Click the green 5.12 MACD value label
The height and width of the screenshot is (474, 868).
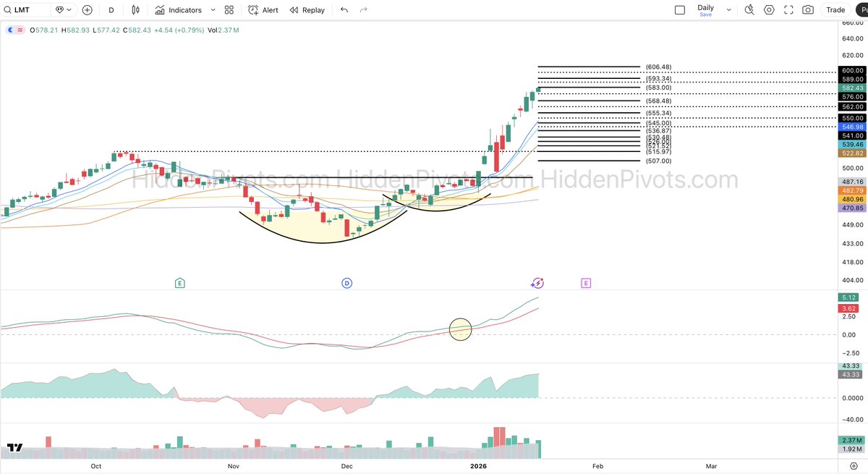pos(849,297)
